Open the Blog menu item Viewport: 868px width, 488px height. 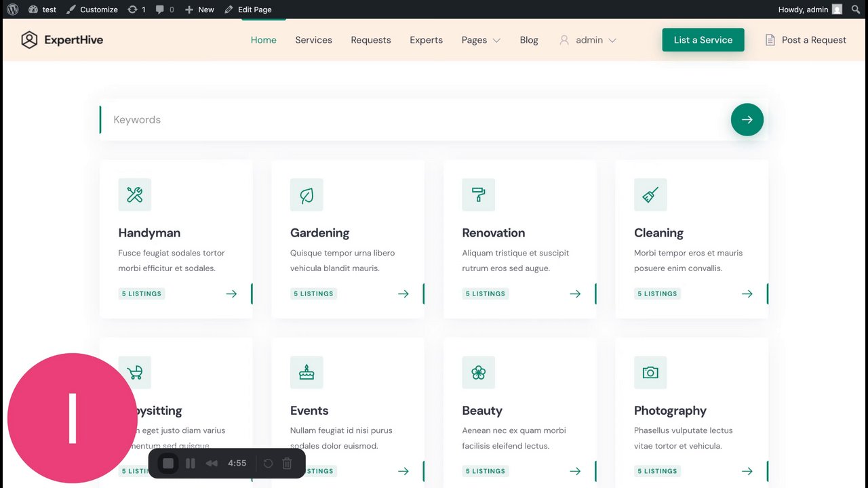[x=529, y=40]
